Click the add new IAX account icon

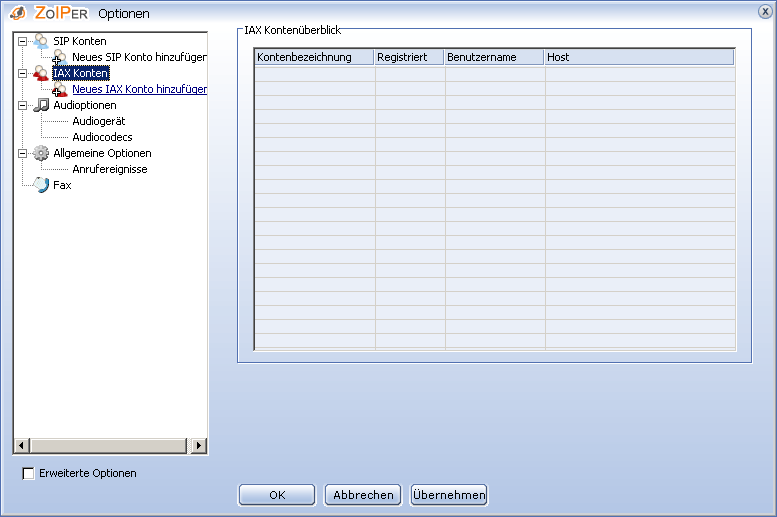[60, 90]
